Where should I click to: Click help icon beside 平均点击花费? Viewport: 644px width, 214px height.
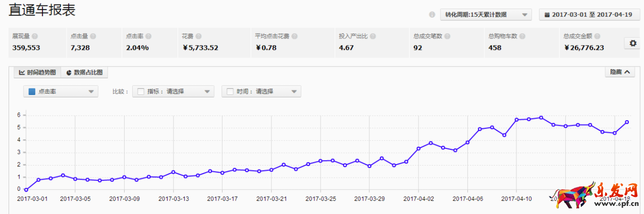click(294, 36)
